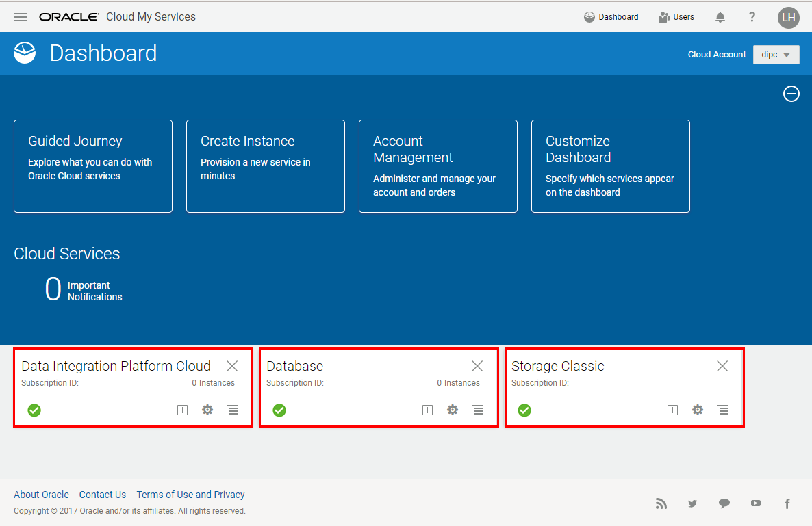Open the Twitter icon in footer
This screenshot has width=812, height=526.
[692, 503]
